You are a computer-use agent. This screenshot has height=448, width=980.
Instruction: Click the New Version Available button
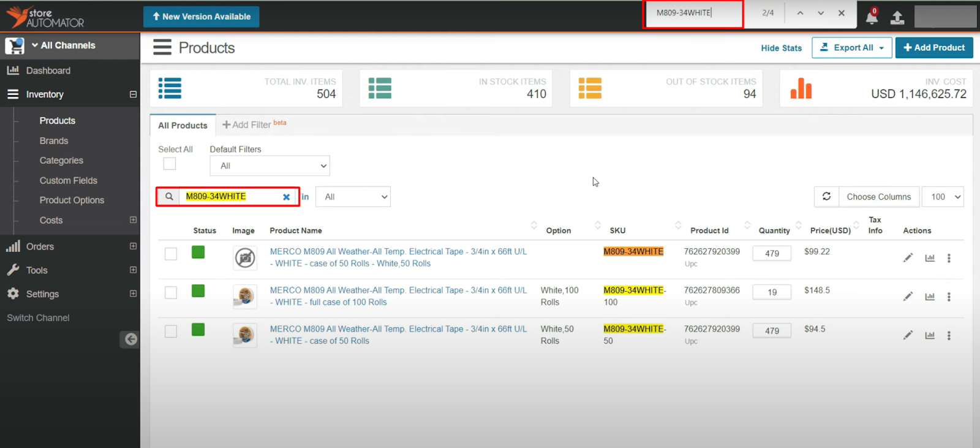point(201,17)
